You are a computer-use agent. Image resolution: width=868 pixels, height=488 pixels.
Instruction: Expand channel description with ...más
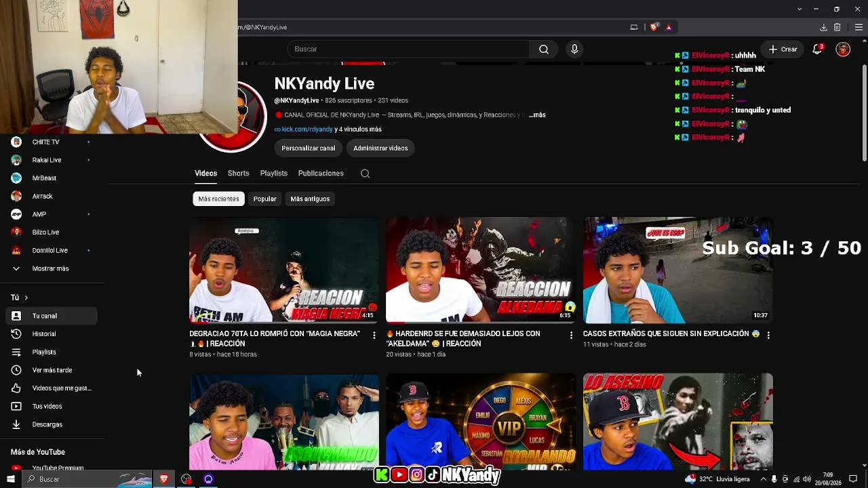point(537,115)
